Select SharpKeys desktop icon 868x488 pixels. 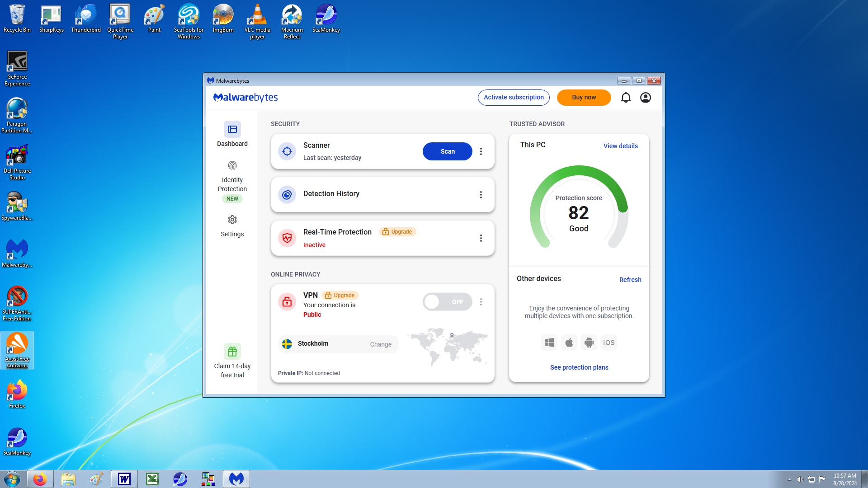tap(51, 18)
